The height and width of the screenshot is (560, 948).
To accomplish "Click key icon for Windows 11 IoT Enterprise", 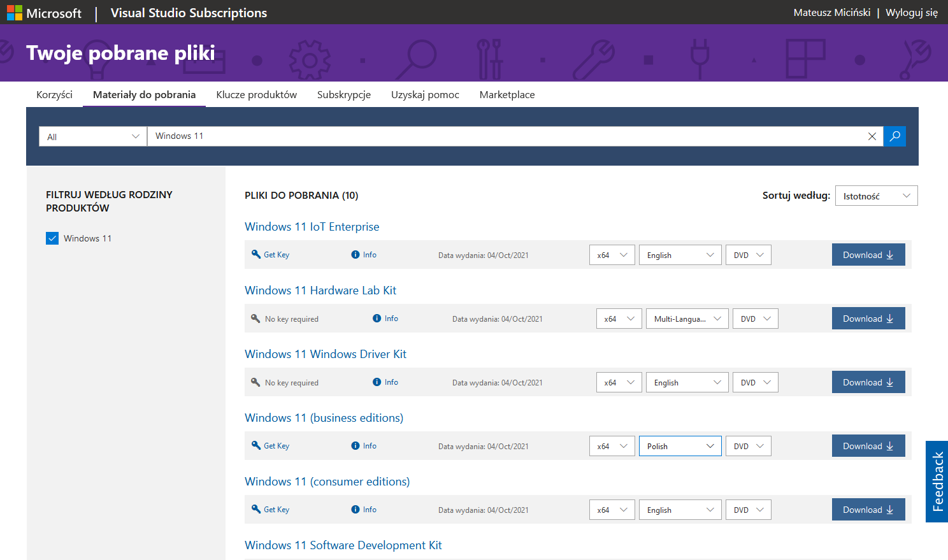I will pos(256,254).
